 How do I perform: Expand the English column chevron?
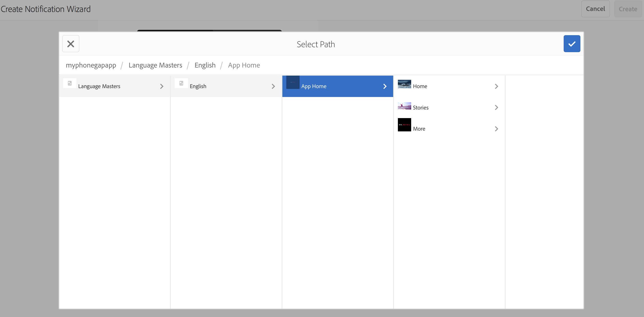pos(273,86)
